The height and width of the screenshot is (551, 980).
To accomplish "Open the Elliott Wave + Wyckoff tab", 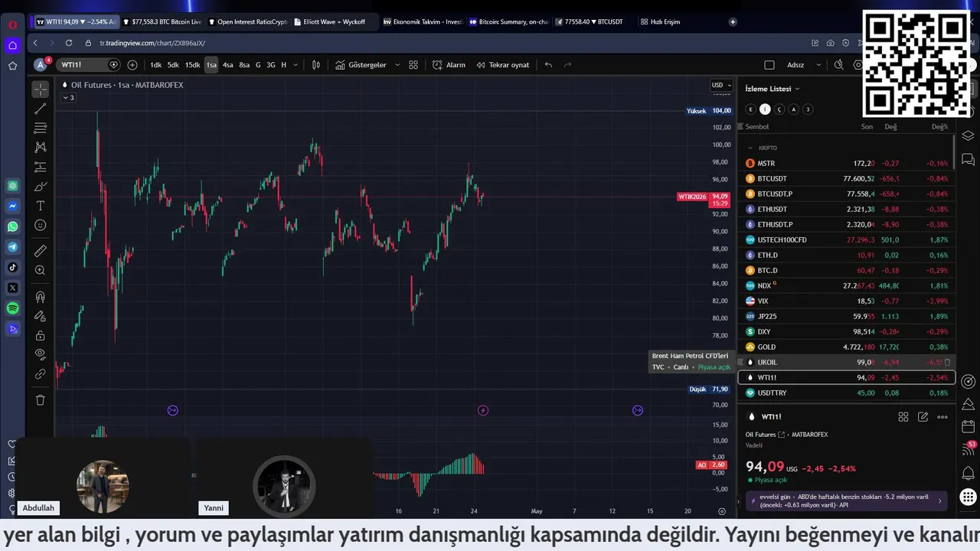I will point(335,22).
